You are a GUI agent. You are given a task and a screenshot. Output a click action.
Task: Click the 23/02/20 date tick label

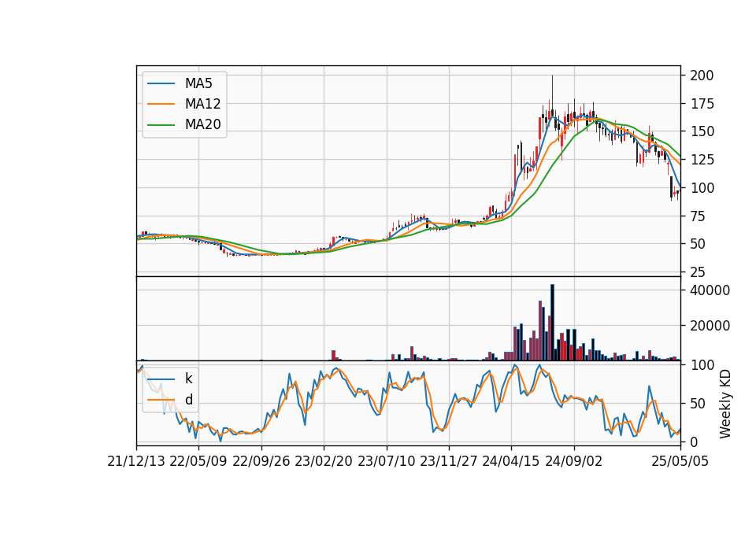tap(324, 461)
